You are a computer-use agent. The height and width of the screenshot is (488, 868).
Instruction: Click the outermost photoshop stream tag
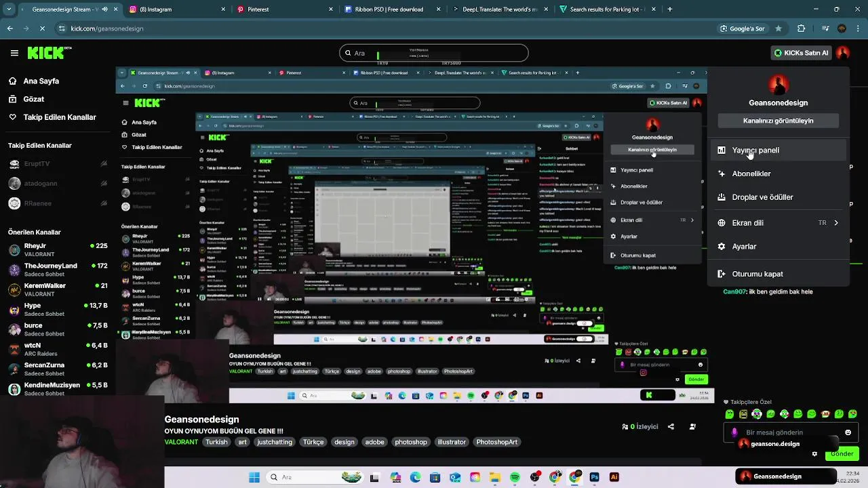(x=411, y=442)
